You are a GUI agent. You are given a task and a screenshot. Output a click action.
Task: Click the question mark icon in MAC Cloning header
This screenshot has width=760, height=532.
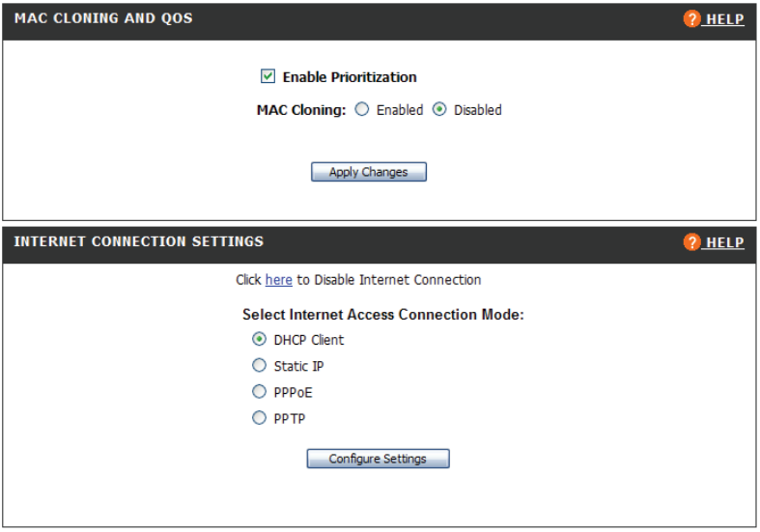coord(691,19)
